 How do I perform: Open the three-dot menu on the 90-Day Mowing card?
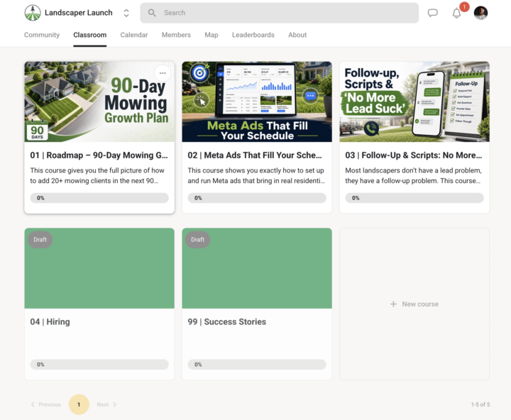click(x=163, y=73)
